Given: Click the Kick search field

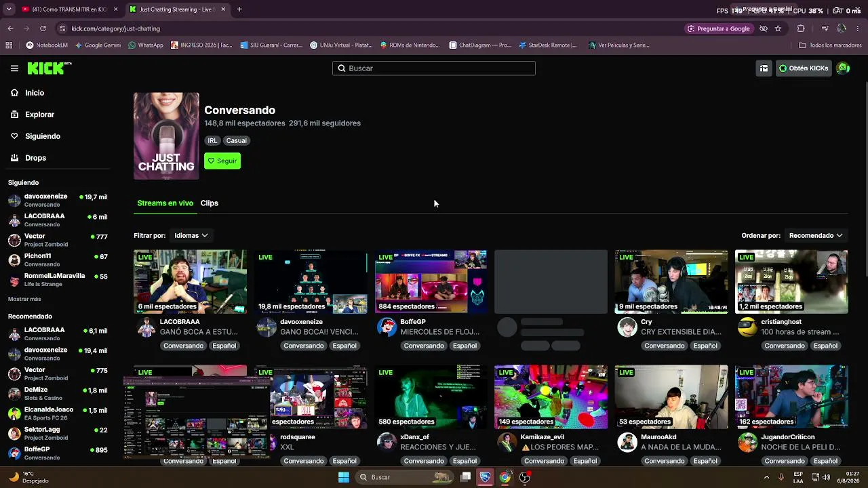Looking at the screenshot, I should click(x=434, y=68).
